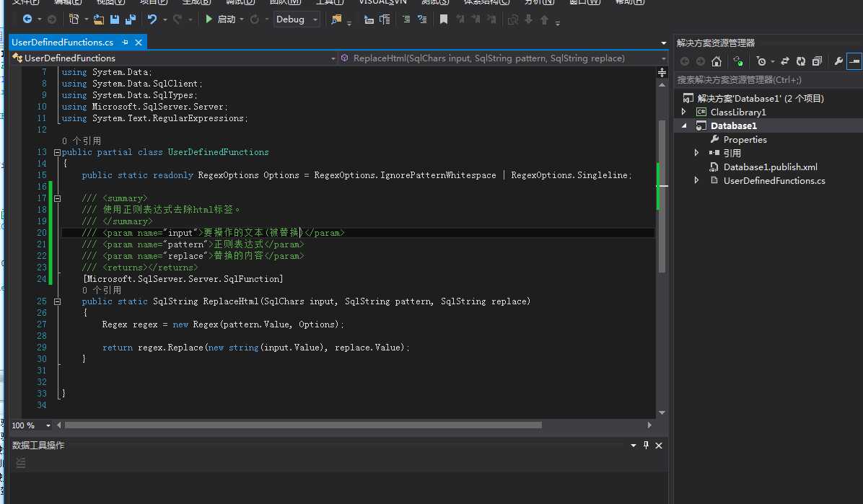Open the 数据工具操作 panel options dropdown

point(633,445)
